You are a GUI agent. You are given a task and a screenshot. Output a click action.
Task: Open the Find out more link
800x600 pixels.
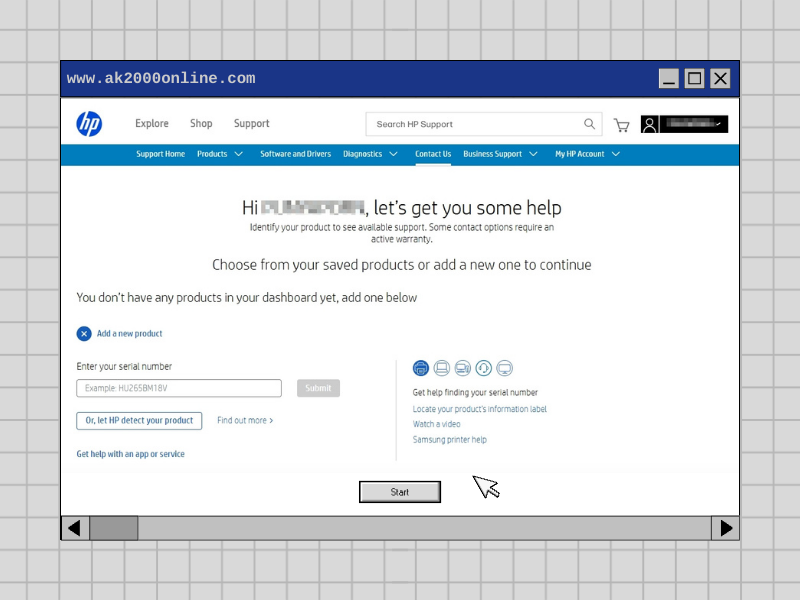coord(245,420)
